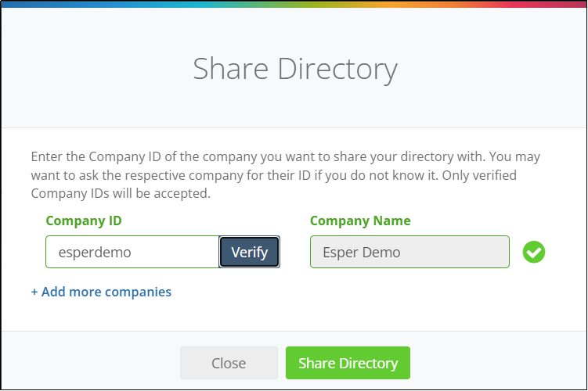Click blank header space beside the dialog title

(x=488, y=70)
